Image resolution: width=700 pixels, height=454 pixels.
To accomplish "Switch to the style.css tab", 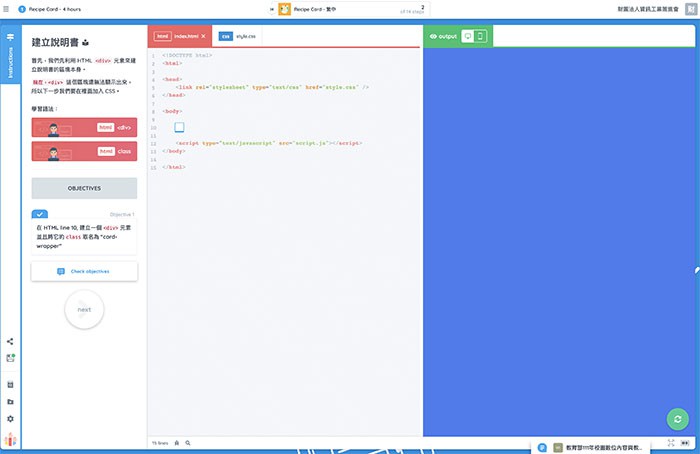I will (238, 36).
